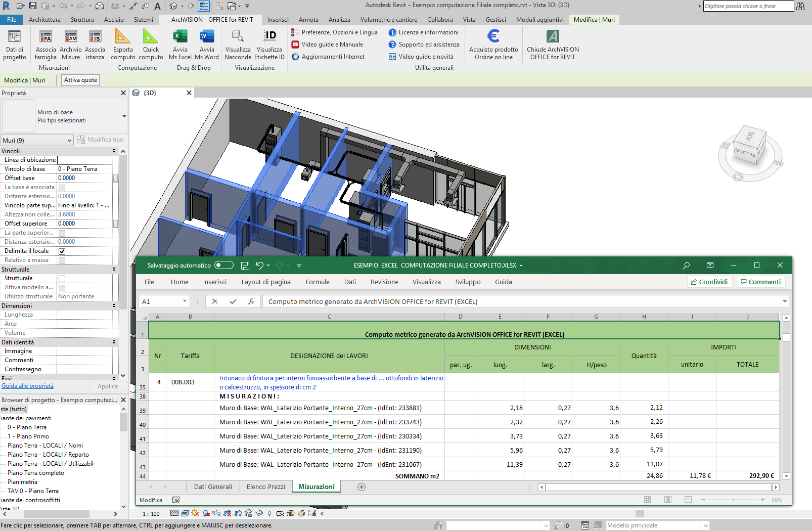The image size is (812, 531).
Task: Switch to Excel Formule tab
Action: pyautogui.click(x=318, y=282)
